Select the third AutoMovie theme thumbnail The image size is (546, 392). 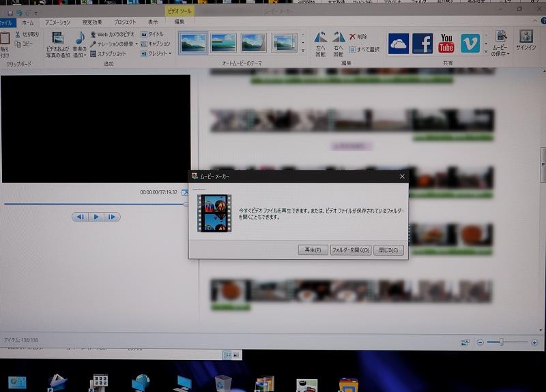[253, 42]
